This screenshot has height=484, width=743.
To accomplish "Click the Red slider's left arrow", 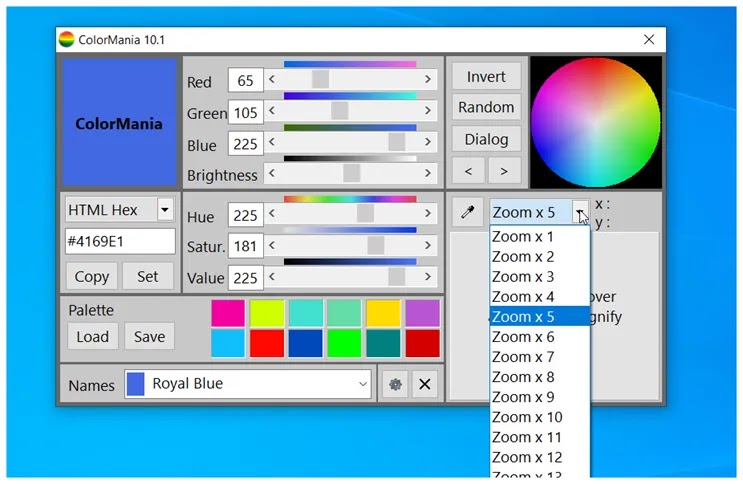I will click(x=272, y=79).
